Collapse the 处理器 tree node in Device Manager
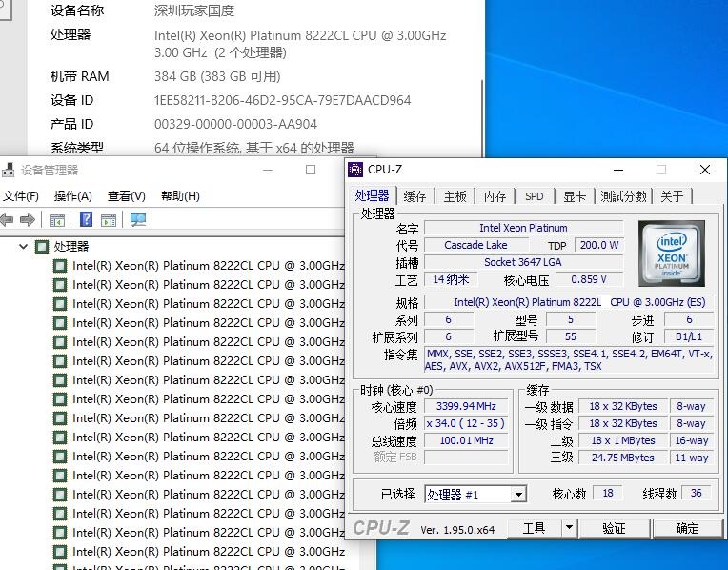 click(x=23, y=246)
